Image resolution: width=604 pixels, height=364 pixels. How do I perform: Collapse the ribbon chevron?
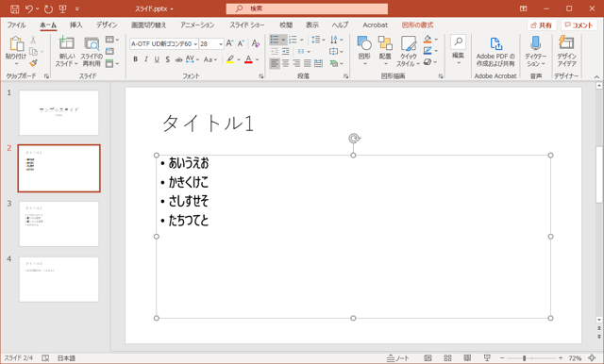[x=596, y=76]
